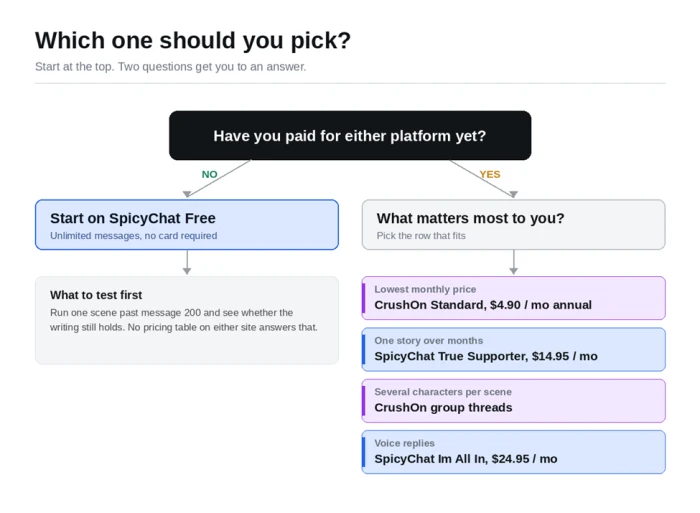Select the 'Voice replies' SpicyChat Im All In row

513,452
